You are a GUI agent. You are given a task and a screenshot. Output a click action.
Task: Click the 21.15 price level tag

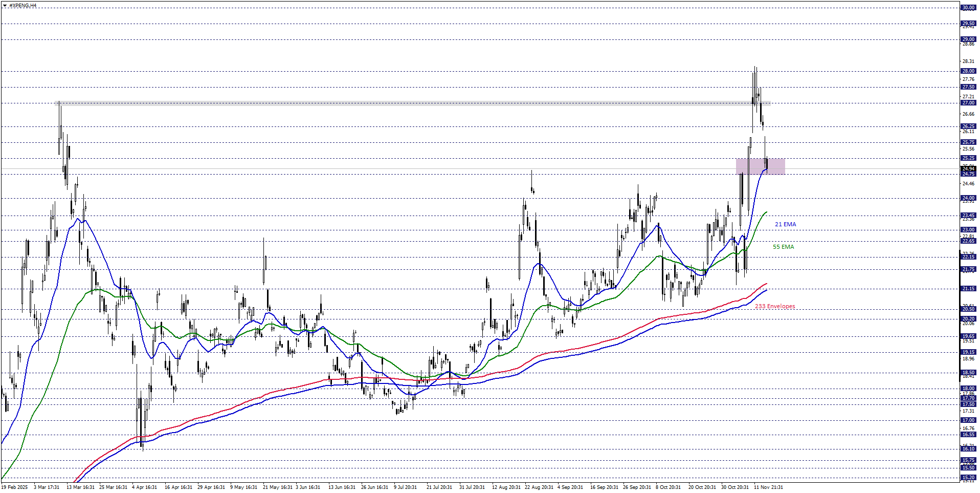[x=968, y=289]
